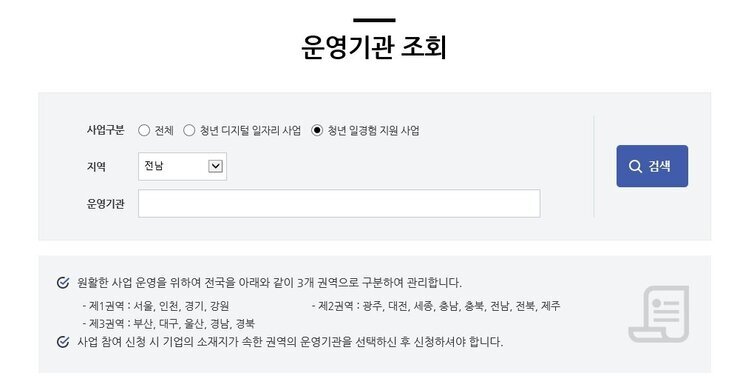Click the 운영기관 text input field
Image resolution: width=740 pixels, height=390 pixels.
click(339, 203)
